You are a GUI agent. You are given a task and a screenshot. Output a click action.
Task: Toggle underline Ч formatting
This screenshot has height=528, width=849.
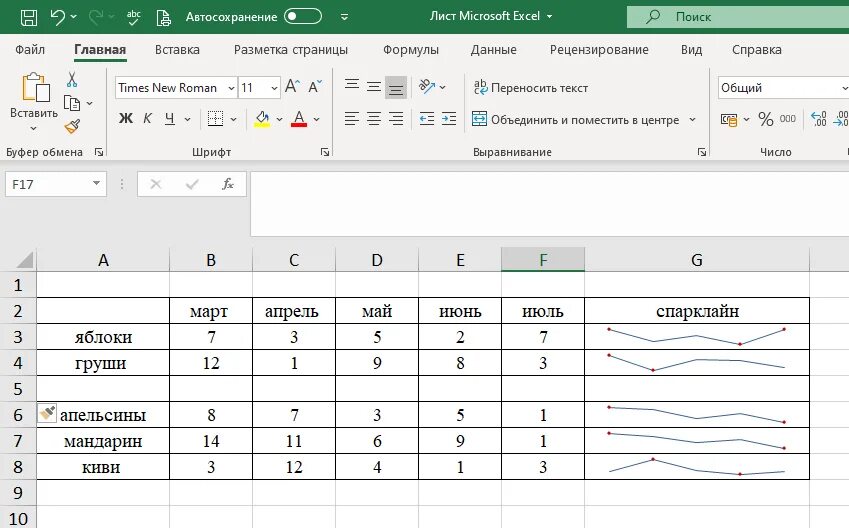point(170,119)
